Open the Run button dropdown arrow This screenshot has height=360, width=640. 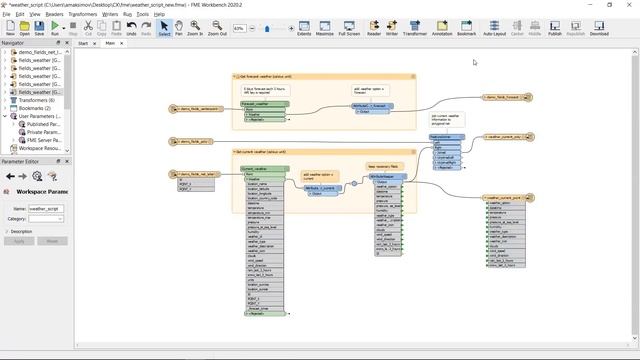click(63, 29)
